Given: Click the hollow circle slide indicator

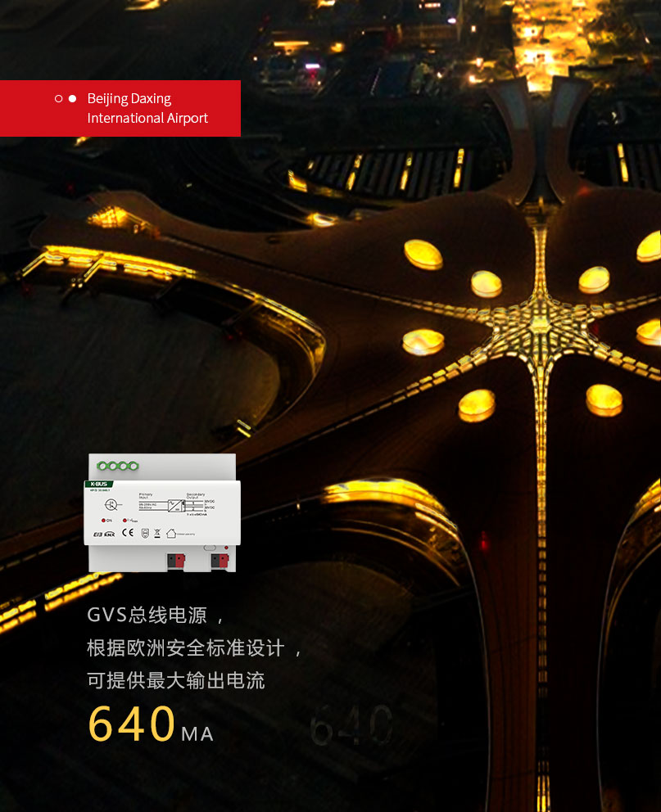Looking at the screenshot, I should [x=58, y=99].
